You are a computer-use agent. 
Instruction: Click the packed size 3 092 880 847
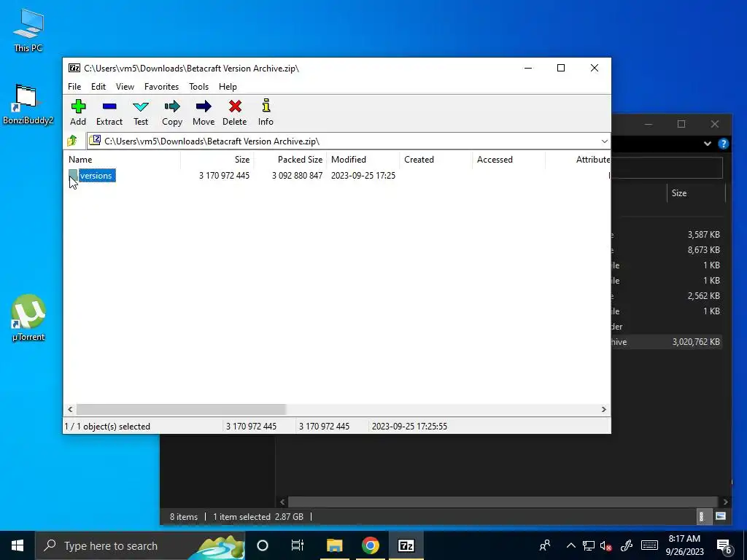click(297, 176)
